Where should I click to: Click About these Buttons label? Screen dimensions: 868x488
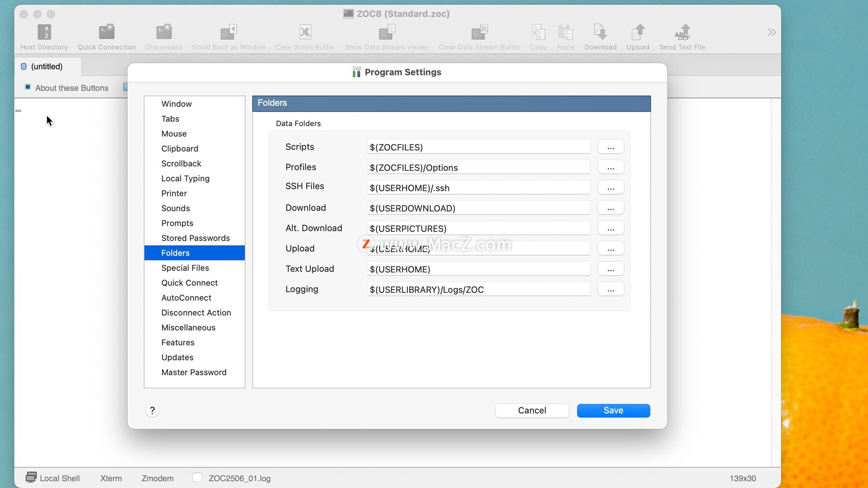72,88
